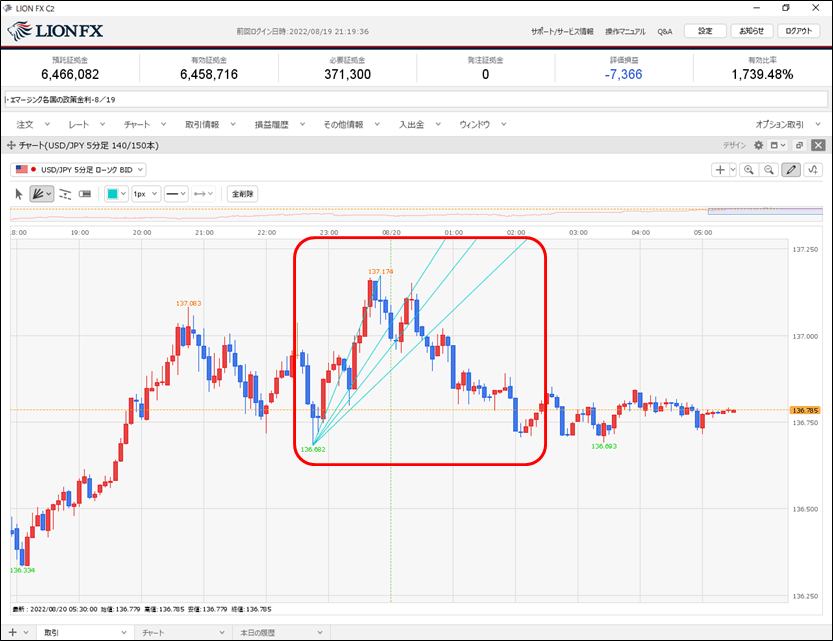Open the その他情報 menu
This screenshot has height=641, width=833.
coord(352,125)
